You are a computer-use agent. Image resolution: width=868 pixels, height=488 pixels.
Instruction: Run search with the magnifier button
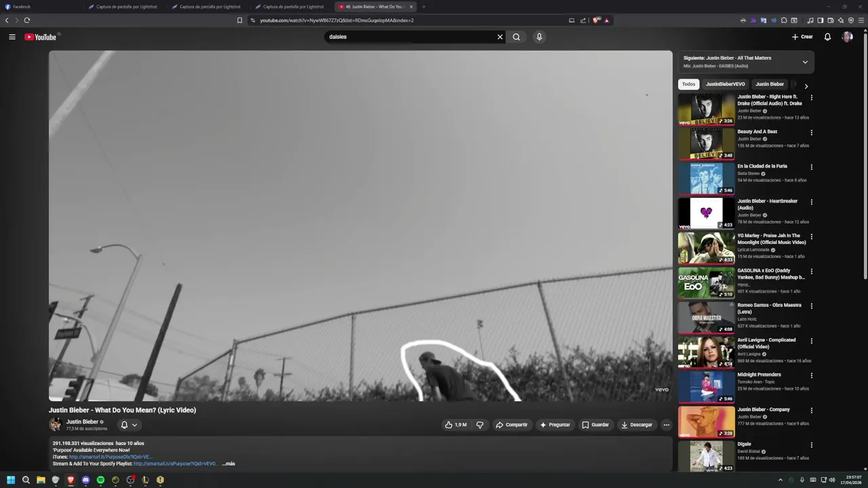coord(517,37)
